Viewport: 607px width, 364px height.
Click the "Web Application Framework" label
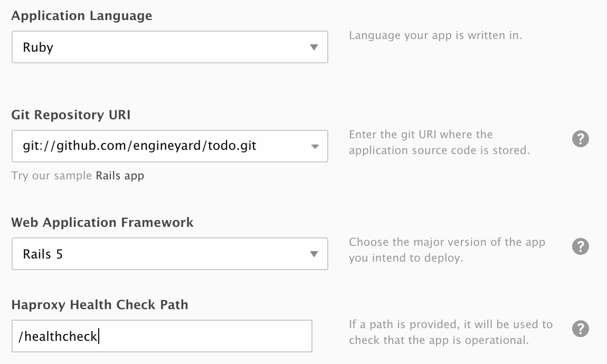[102, 223]
